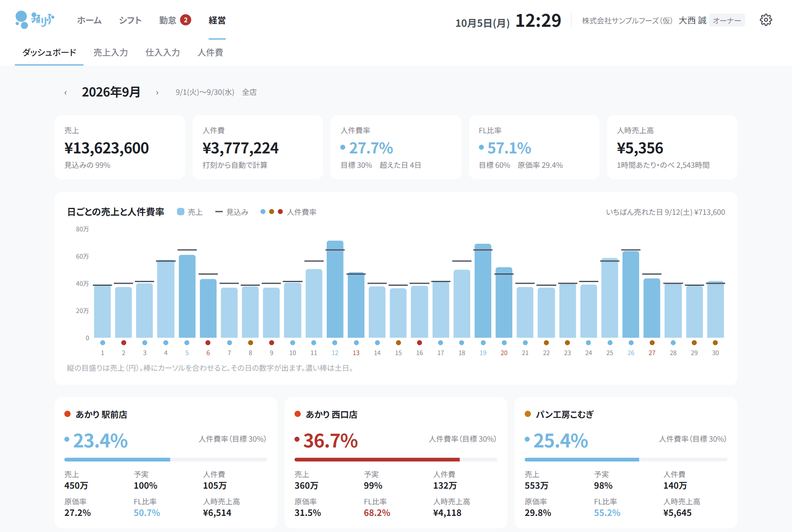Open the パン工房こむぎ store card title
792x532 pixels.
565,414
